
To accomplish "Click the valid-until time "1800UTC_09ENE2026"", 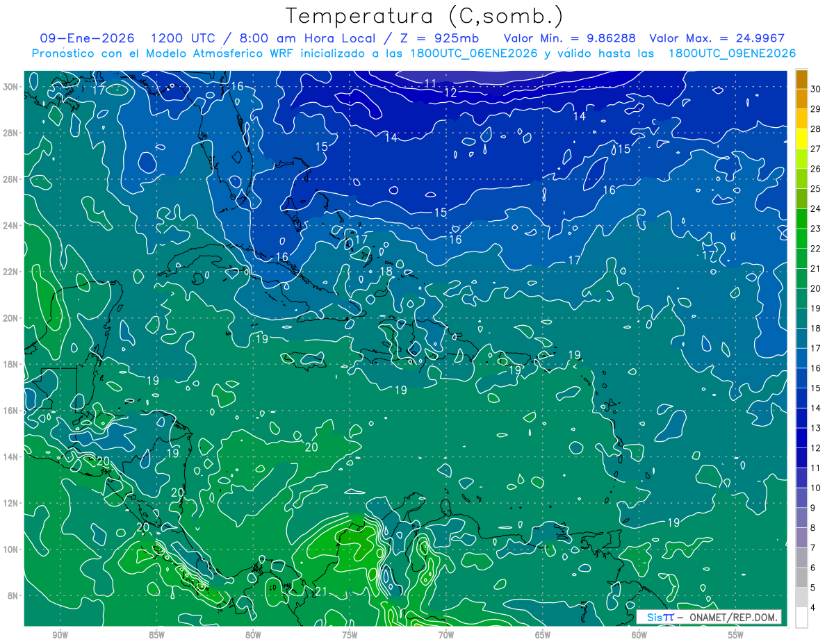I will click(732, 53).
